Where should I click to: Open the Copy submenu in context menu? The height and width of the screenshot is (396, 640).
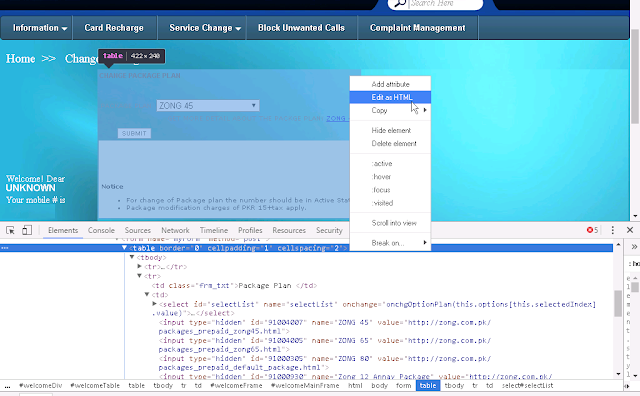pos(390,110)
